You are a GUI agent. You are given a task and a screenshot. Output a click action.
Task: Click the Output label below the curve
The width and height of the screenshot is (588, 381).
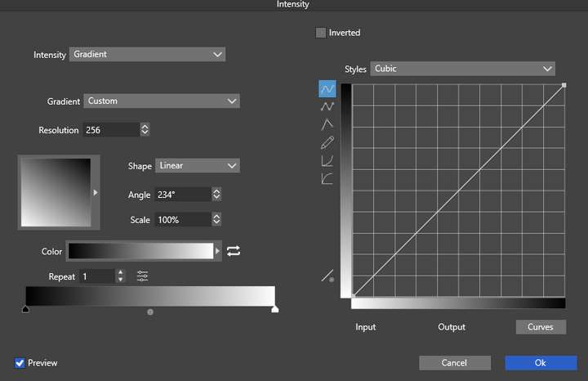pyautogui.click(x=452, y=327)
